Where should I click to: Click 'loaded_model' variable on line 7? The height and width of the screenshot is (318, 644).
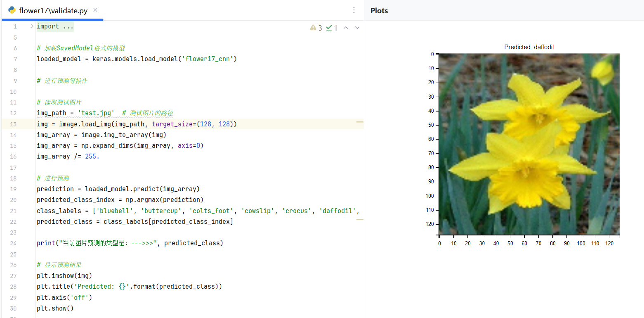(59, 59)
